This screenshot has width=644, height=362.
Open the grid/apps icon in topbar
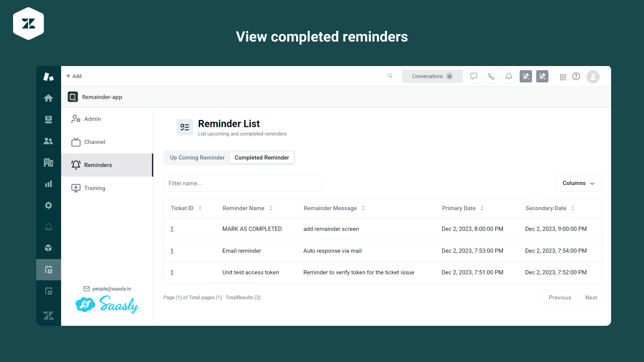[562, 76]
